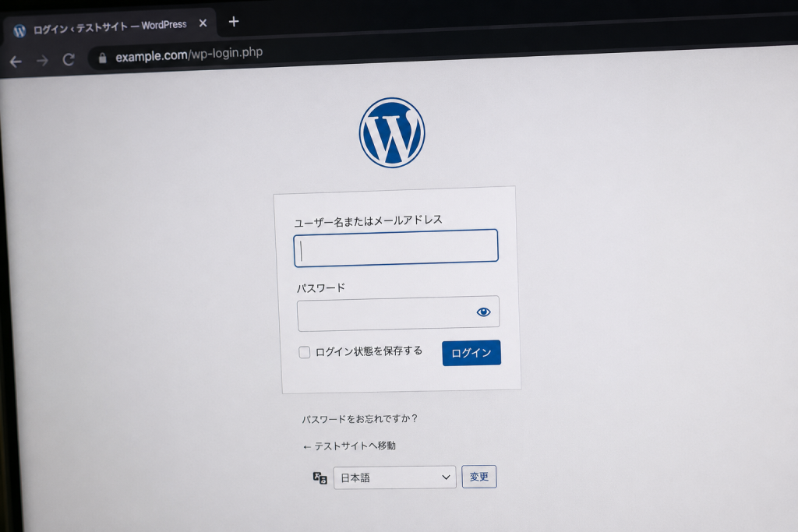Follow ← テストサイトへ移動 link
This screenshot has height=532, width=798.
click(349, 446)
